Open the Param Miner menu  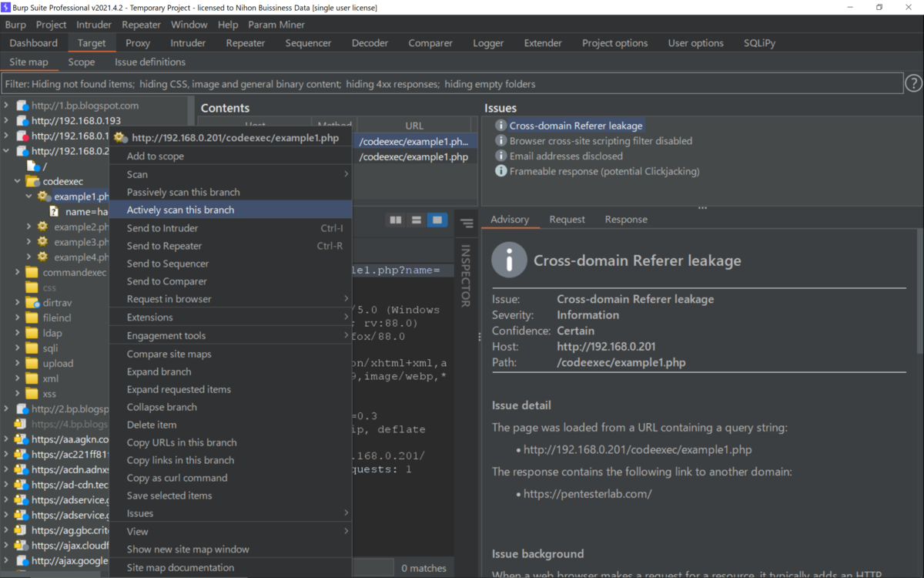coord(276,25)
